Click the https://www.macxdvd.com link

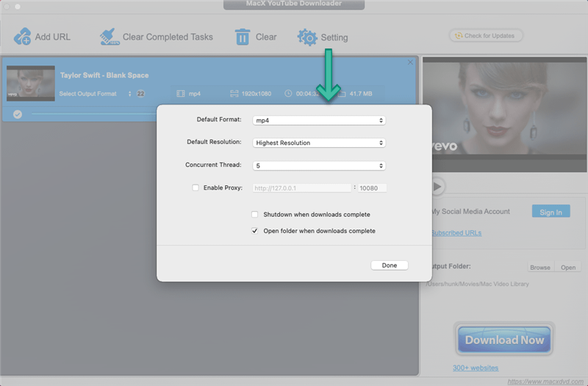click(545, 382)
